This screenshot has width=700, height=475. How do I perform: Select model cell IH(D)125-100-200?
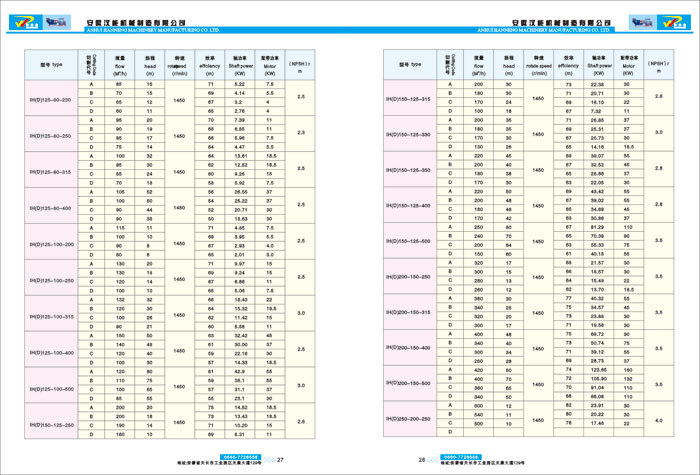tap(51, 242)
